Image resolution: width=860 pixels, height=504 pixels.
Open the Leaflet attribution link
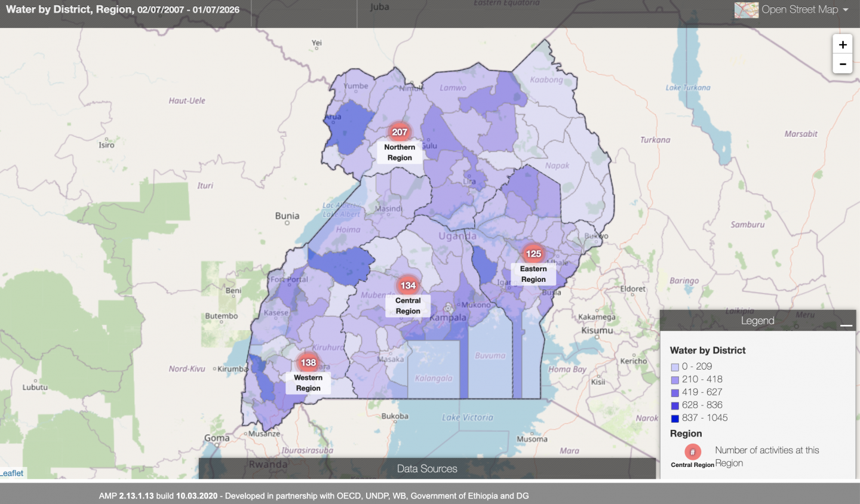(x=12, y=473)
